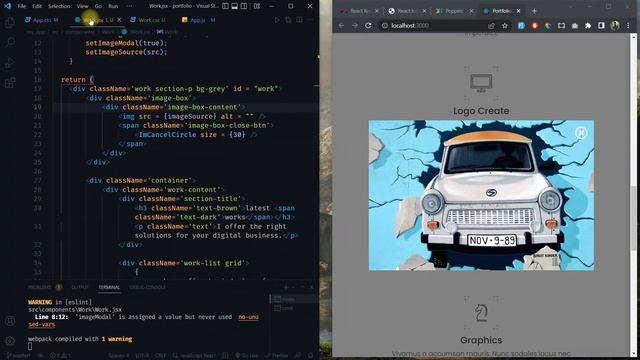Image resolution: width=640 pixels, height=360 pixels.
Task: Select the Terminal panel tab
Action: coord(109,287)
